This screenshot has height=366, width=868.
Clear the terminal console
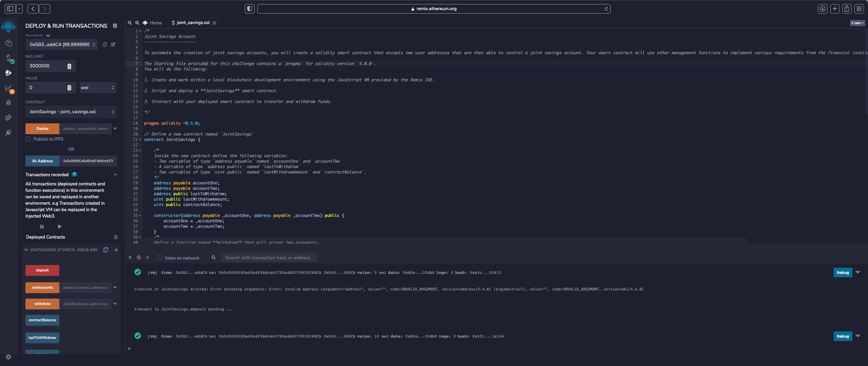[x=138, y=258]
